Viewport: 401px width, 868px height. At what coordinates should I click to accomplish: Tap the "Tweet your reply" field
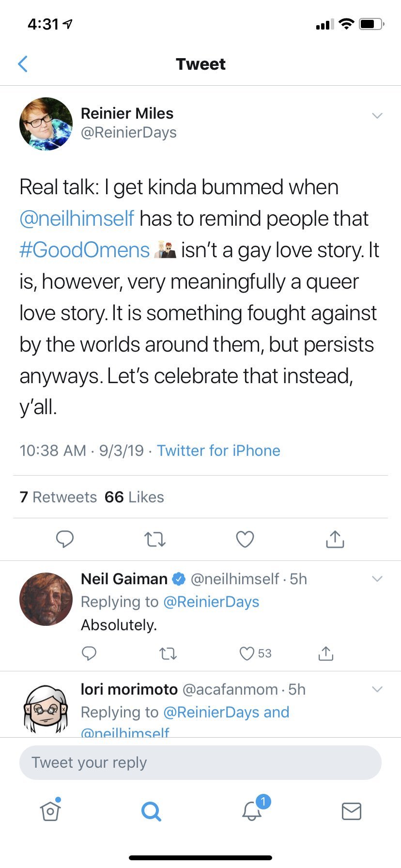(x=200, y=762)
